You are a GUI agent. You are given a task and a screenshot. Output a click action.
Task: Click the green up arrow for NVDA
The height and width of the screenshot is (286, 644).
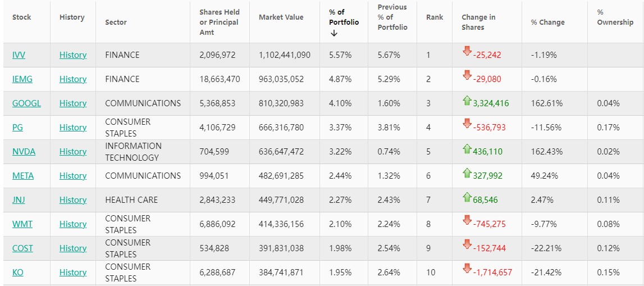467,149
